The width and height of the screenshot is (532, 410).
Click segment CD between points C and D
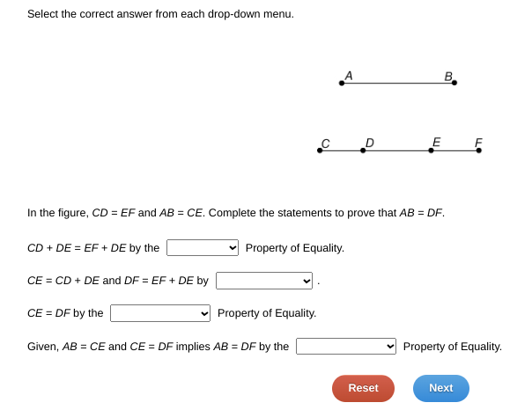point(342,150)
